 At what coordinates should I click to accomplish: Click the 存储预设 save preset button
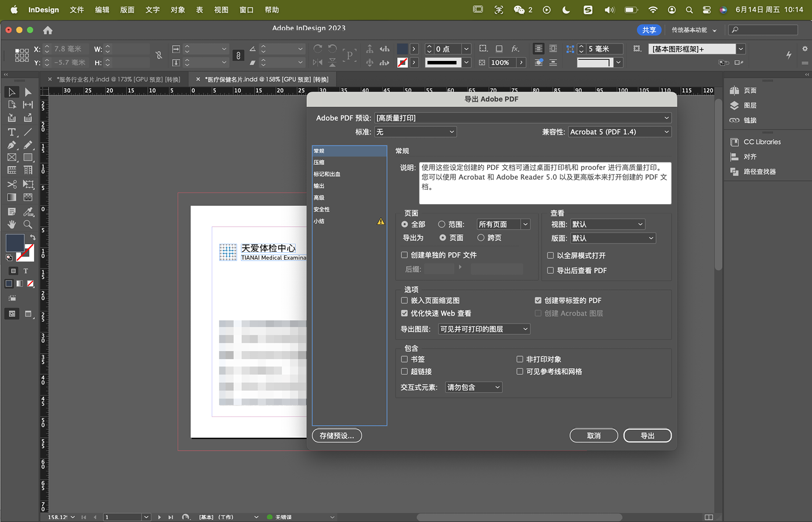[x=336, y=436]
